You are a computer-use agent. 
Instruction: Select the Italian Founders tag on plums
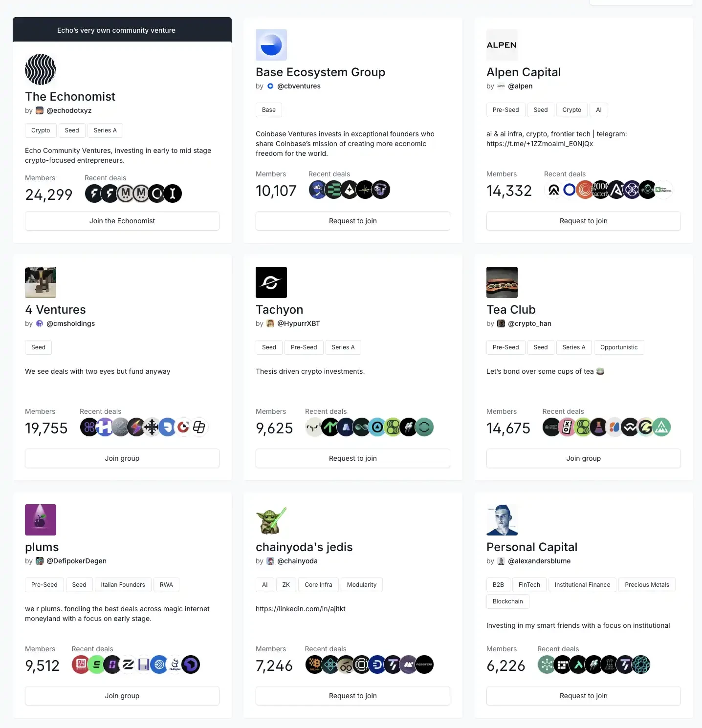[123, 585]
